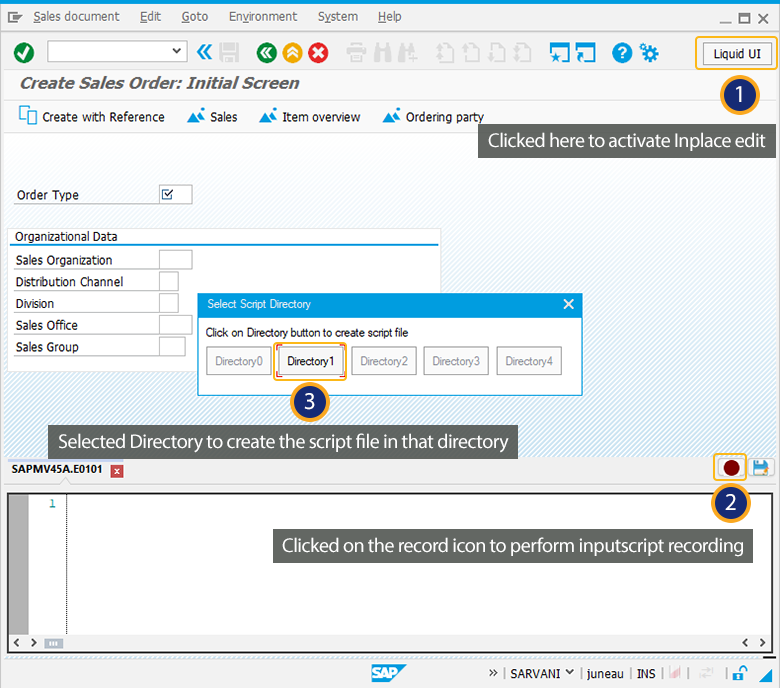Screen dimensions: 780x688
Task: Click the Previous Page icon
Action: coord(471,52)
